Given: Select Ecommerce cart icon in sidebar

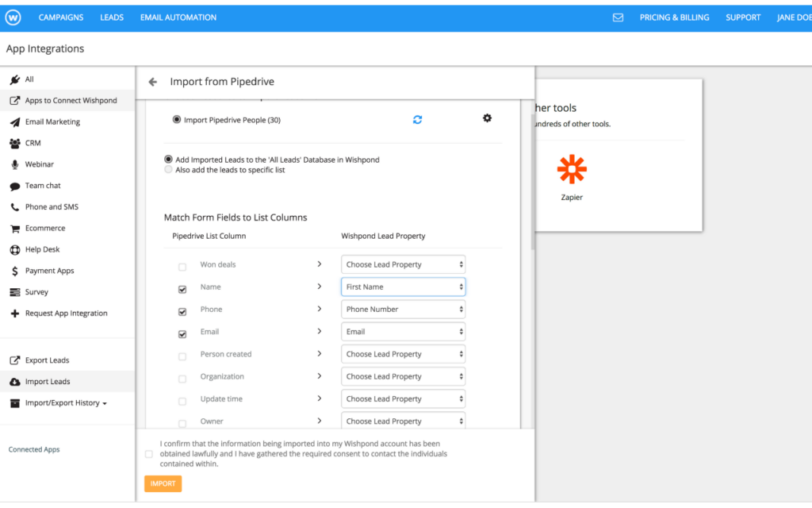Looking at the screenshot, I should (x=14, y=229).
